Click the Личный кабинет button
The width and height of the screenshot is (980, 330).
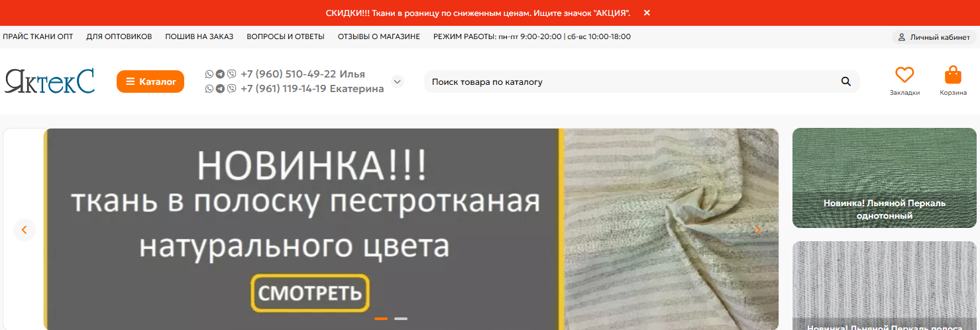tap(934, 37)
